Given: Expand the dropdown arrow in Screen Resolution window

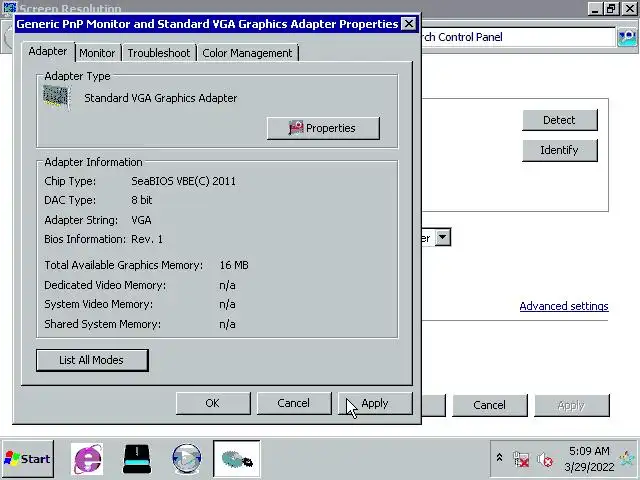Looking at the screenshot, I should point(443,237).
